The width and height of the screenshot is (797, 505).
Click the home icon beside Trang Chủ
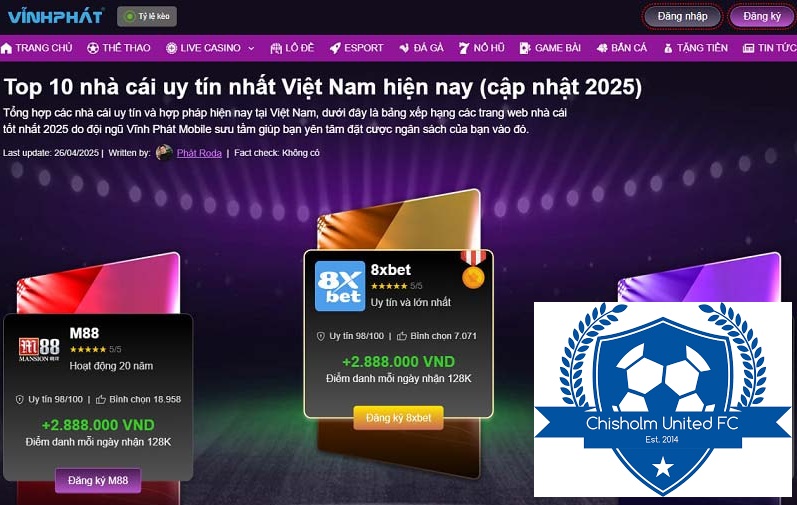click(x=7, y=48)
